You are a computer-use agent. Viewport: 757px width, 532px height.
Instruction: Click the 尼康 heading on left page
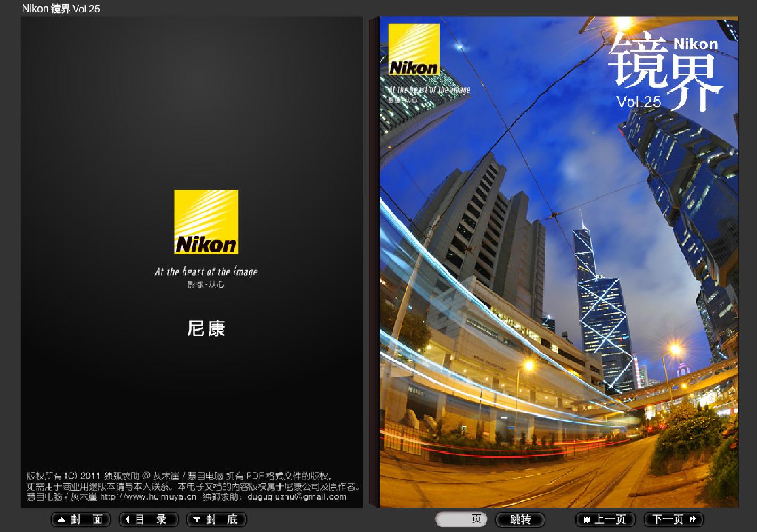tap(206, 328)
